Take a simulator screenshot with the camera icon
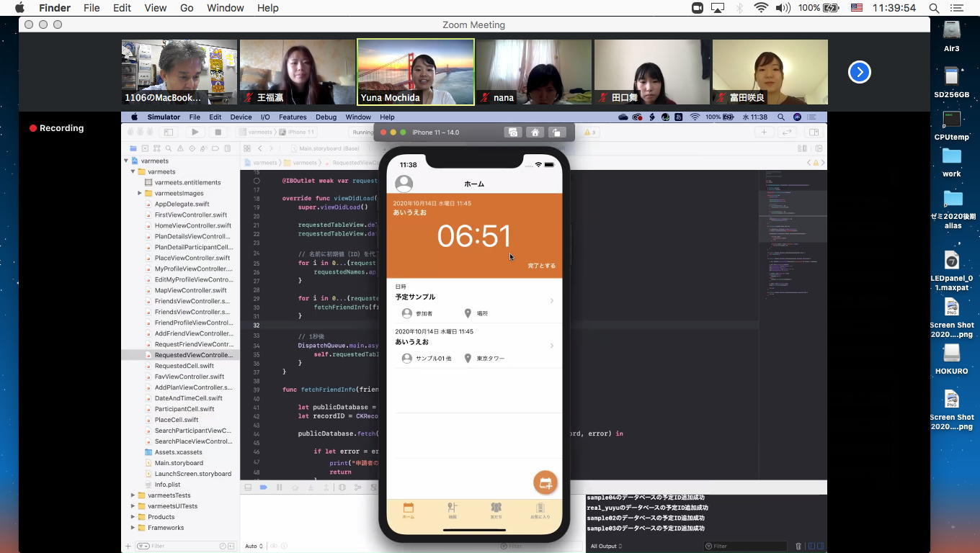Viewport: 980px width, 553px height. point(512,132)
